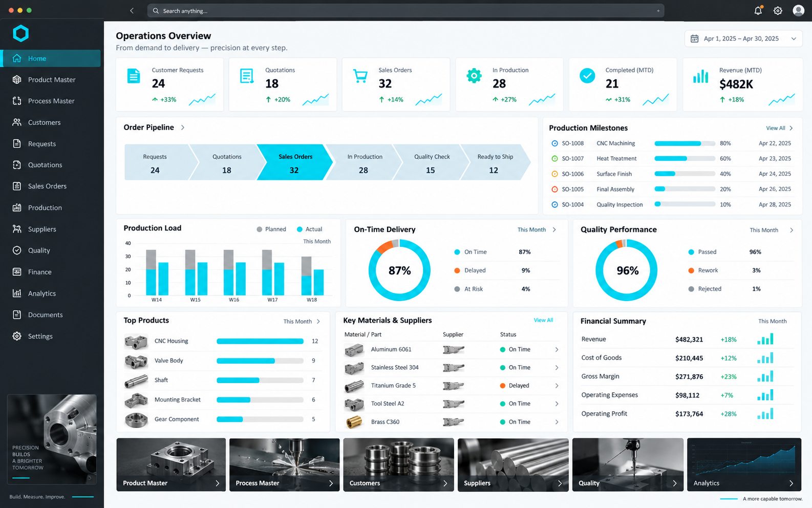Click the Quotations card list icon
This screenshot has width=812, height=508.
(x=247, y=76)
